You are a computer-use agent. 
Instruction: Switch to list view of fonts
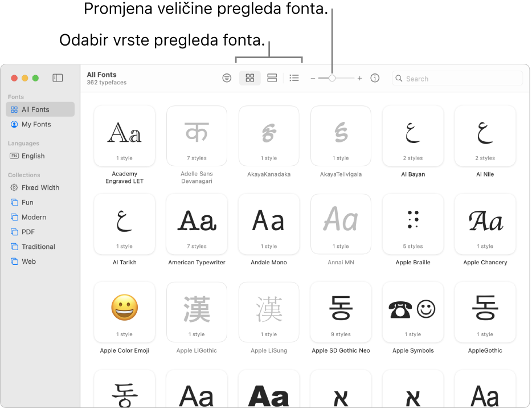tap(294, 78)
